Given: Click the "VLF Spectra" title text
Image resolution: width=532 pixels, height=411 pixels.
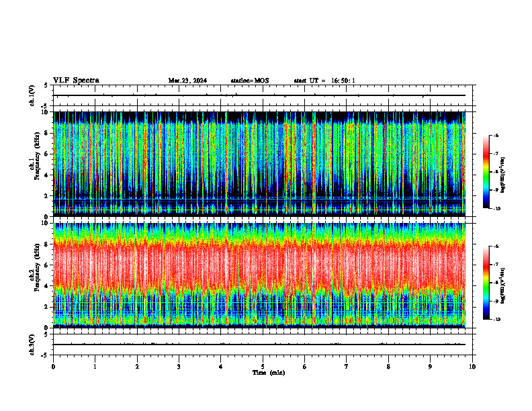Looking at the screenshot, I should click(x=76, y=81).
